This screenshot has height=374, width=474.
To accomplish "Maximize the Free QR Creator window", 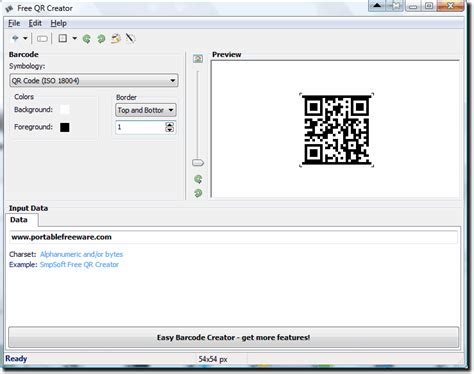I will [x=429, y=6].
